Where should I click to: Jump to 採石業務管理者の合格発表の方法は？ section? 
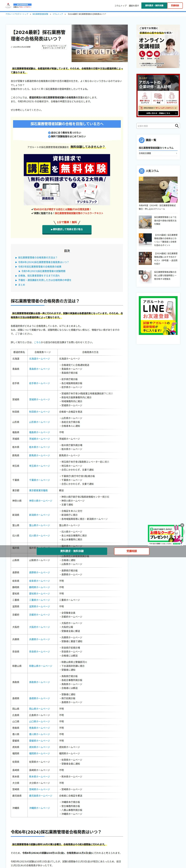pyautogui.click(x=38, y=258)
